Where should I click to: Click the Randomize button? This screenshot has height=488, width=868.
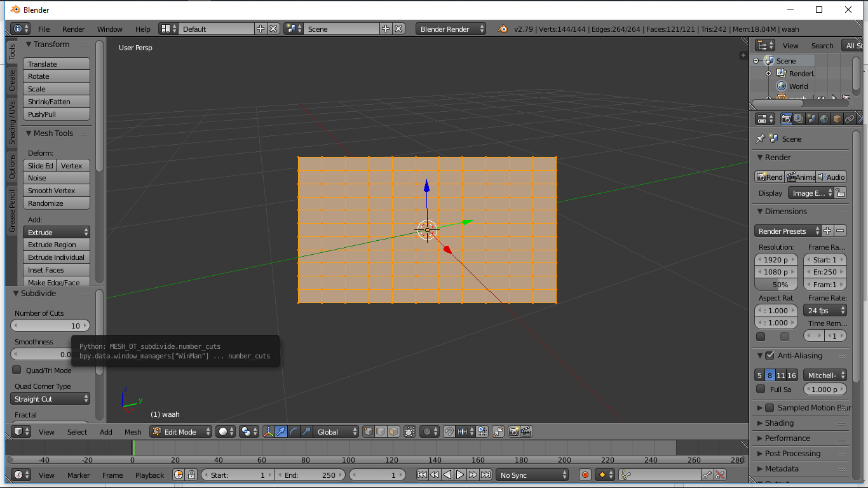click(57, 203)
